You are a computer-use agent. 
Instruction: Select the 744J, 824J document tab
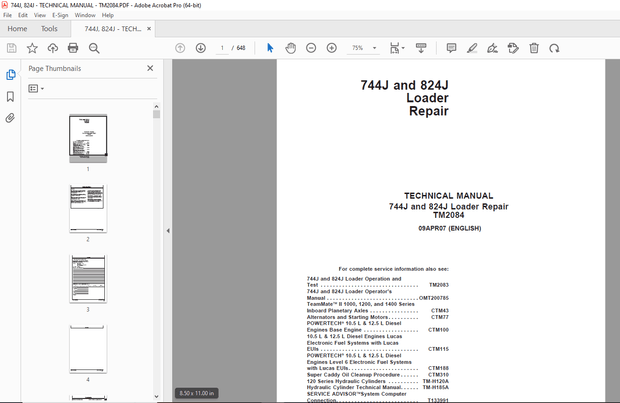(112, 28)
